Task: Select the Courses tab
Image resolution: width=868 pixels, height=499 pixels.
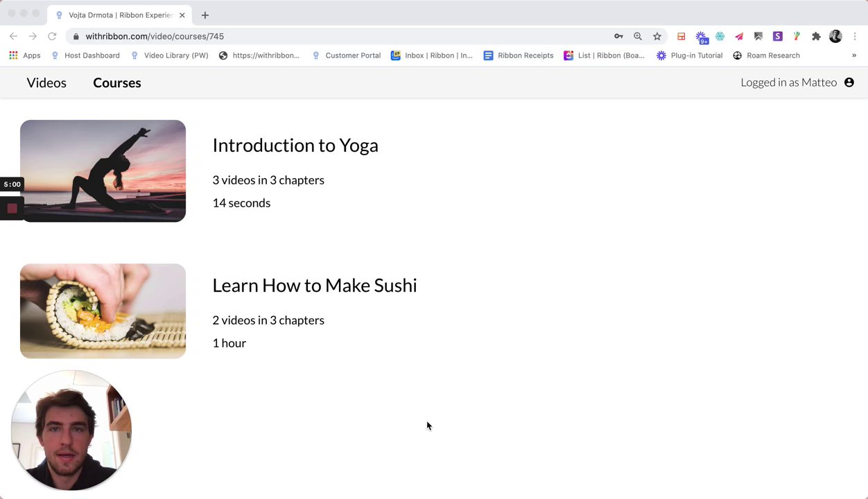Action: (117, 82)
